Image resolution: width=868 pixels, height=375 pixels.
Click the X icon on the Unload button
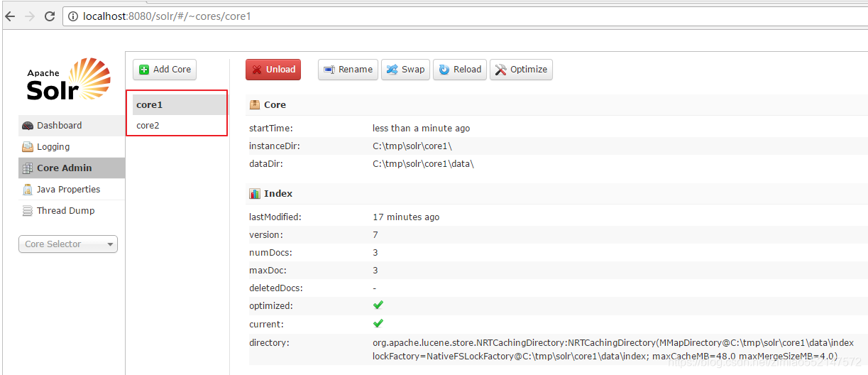coord(257,70)
